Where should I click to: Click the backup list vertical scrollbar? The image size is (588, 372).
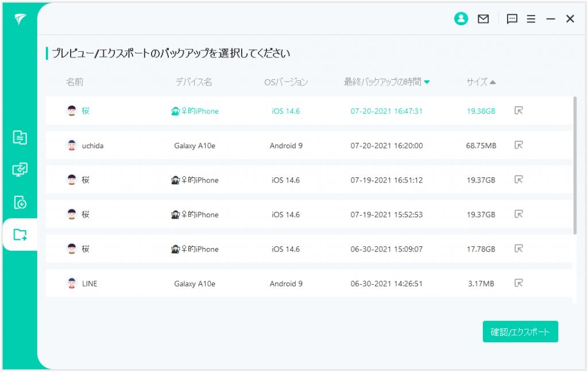click(x=575, y=166)
